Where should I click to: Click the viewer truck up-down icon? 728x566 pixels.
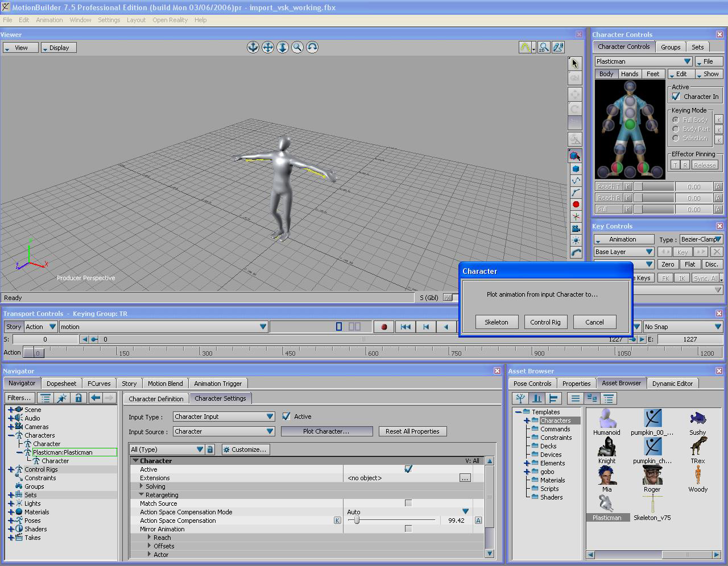(x=283, y=47)
